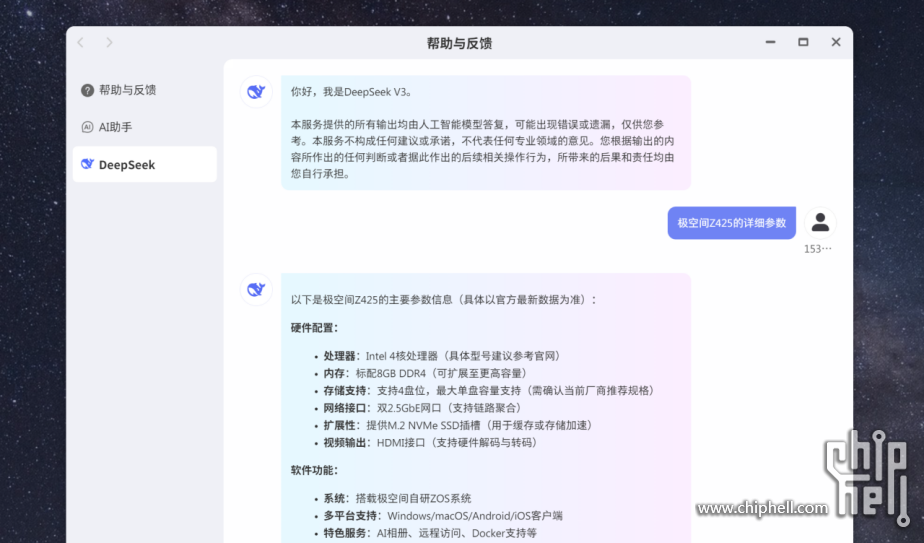Click DeepSeek avatar on the Z425 parameters reply

(x=256, y=289)
